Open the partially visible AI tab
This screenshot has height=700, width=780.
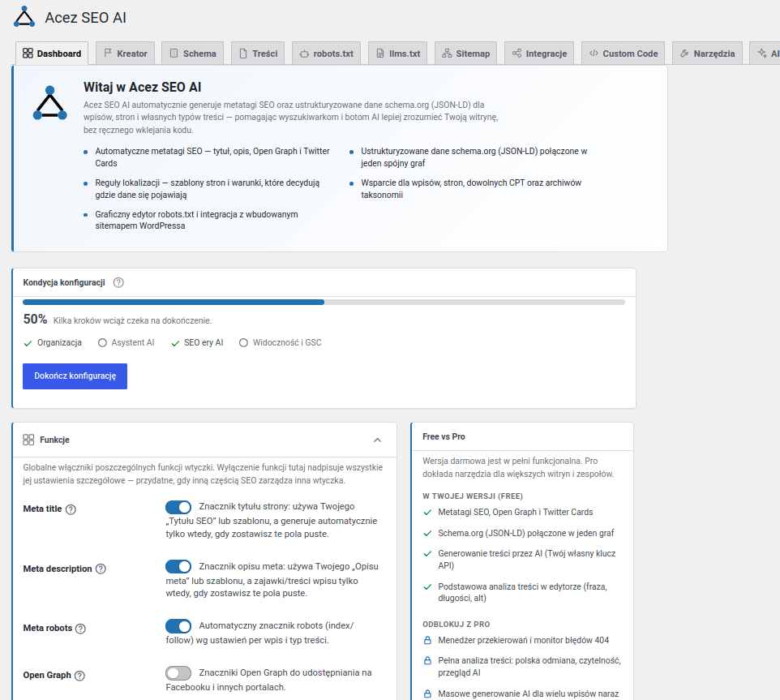pyautogui.click(x=765, y=54)
